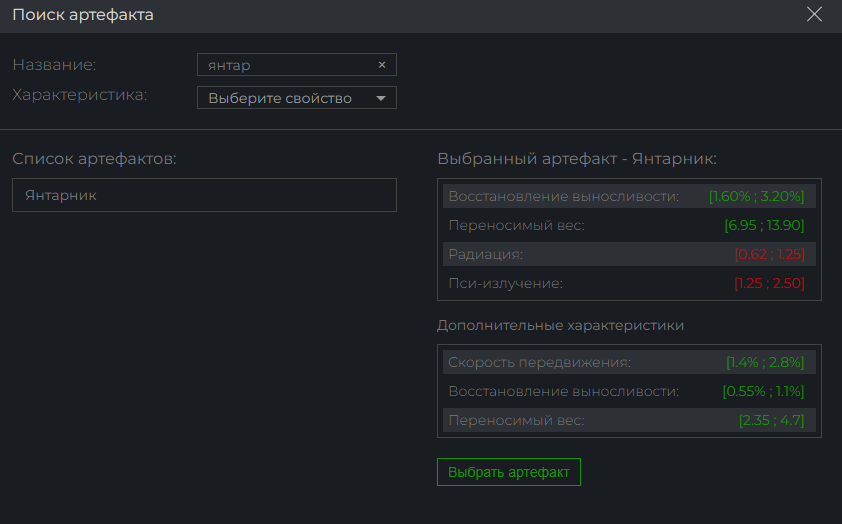Select the Радиация property row
The height and width of the screenshot is (524, 842).
[629, 254]
